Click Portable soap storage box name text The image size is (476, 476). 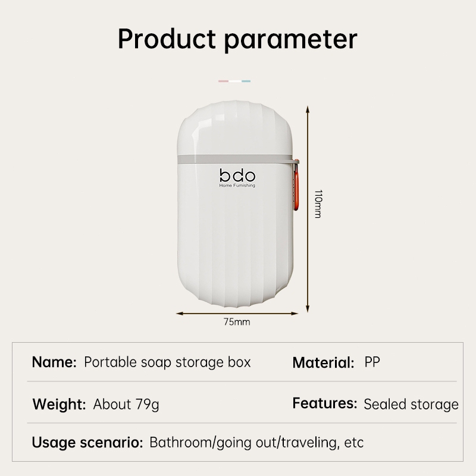[x=167, y=362]
